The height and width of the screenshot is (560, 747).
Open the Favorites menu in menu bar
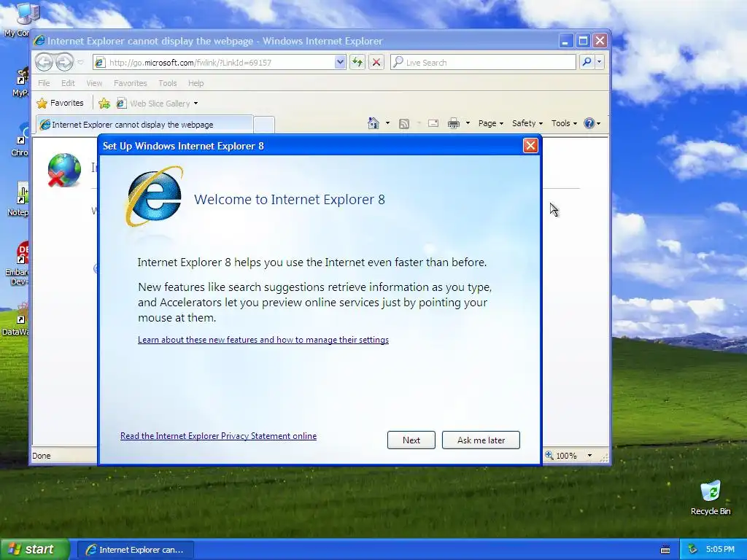pyautogui.click(x=130, y=83)
